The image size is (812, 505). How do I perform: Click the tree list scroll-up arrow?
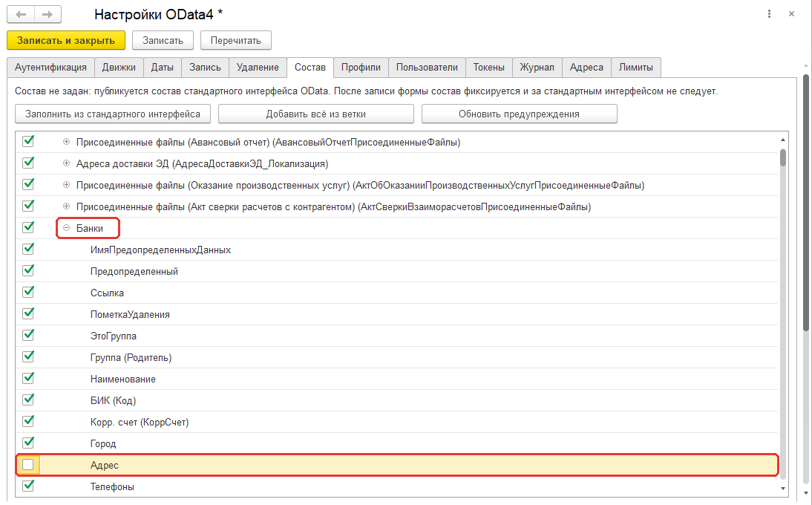[x=783, y=140]
